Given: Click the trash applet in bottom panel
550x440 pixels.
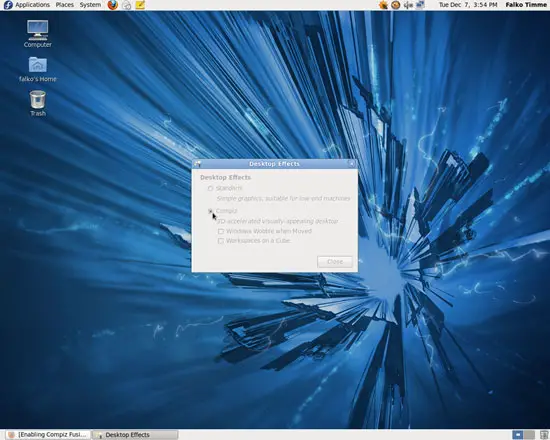Looking at the screenshot, I should coord(544,435).
